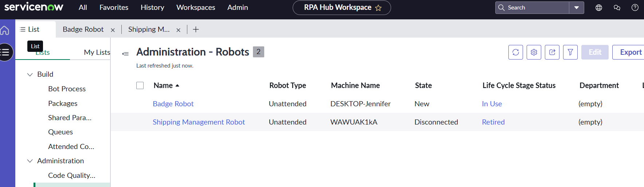Viewport: 644px width, 187px height.
Task: Click the home icon in sidebar
Action: 5,30
